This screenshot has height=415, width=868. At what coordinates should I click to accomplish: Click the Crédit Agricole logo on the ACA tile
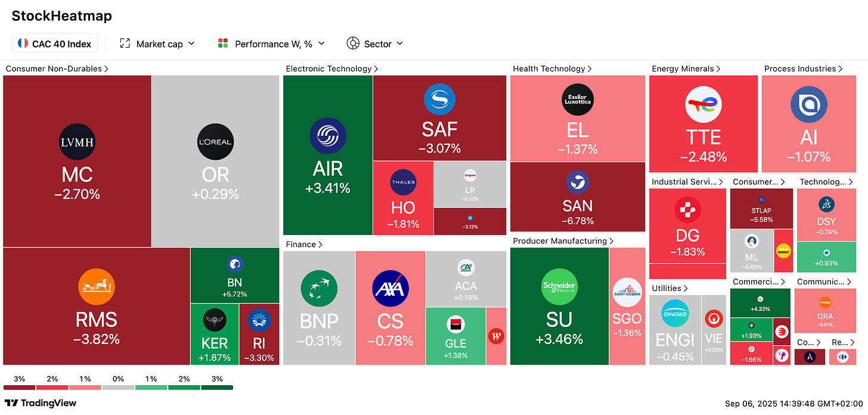tap(466, 268)
